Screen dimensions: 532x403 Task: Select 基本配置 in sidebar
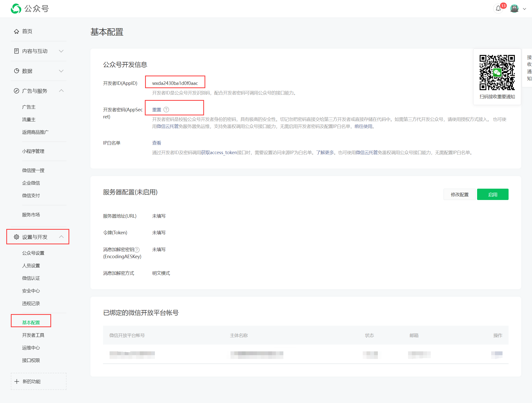point(31,323)
